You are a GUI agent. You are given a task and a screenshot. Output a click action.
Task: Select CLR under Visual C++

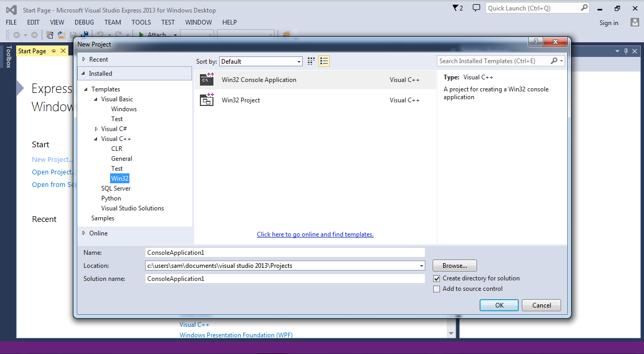116,149
